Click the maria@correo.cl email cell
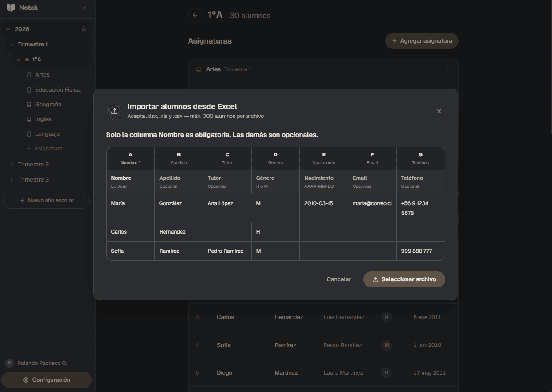Image resolution: width=552 pixels, height=392 pixels. pyautogui.click(x=372, y=208)
